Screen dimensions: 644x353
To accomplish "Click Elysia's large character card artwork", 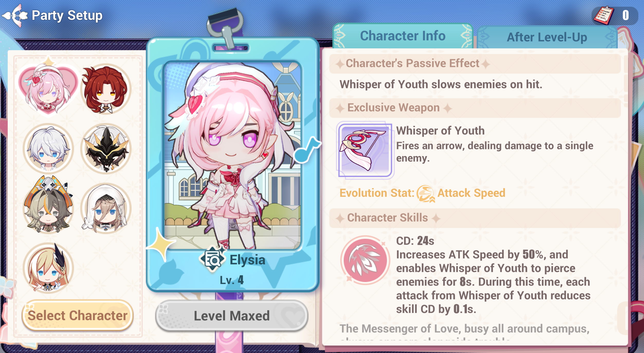I will [232, 155].
